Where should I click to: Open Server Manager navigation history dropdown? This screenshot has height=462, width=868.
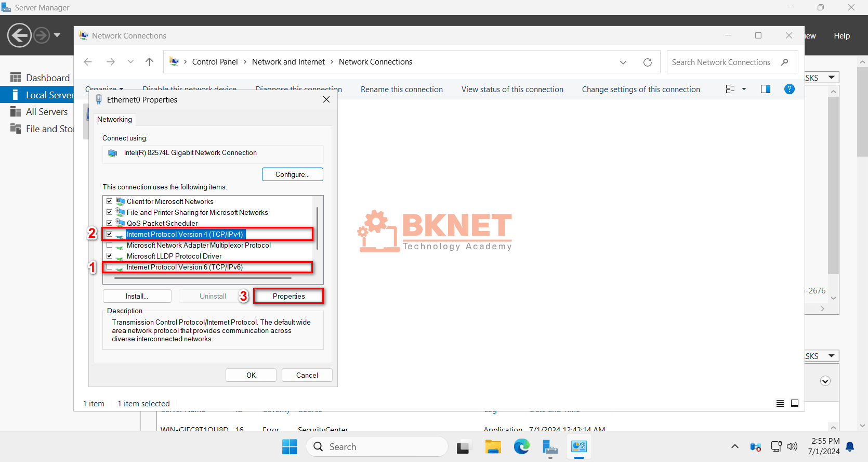(57, 35)
